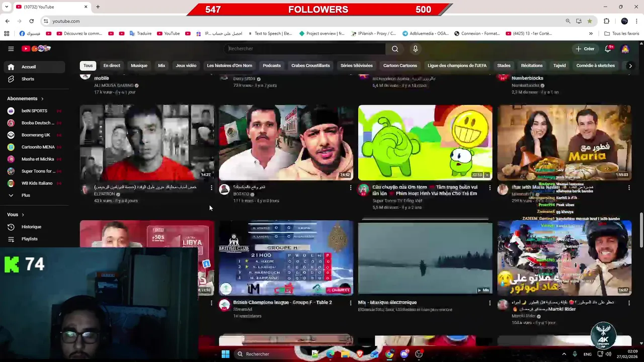
Task: Expand Plus to show more subscriptions
Action: [x=34, y=195]
